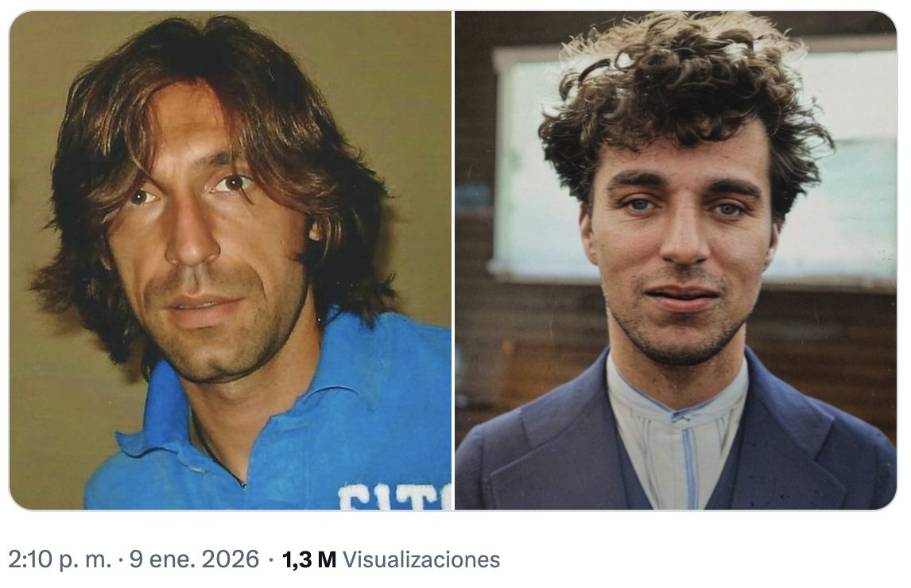The width and height of the screenshot is (911, 588).
Task: Click the dot separator before 1,3 M
Action: [271, 561]
